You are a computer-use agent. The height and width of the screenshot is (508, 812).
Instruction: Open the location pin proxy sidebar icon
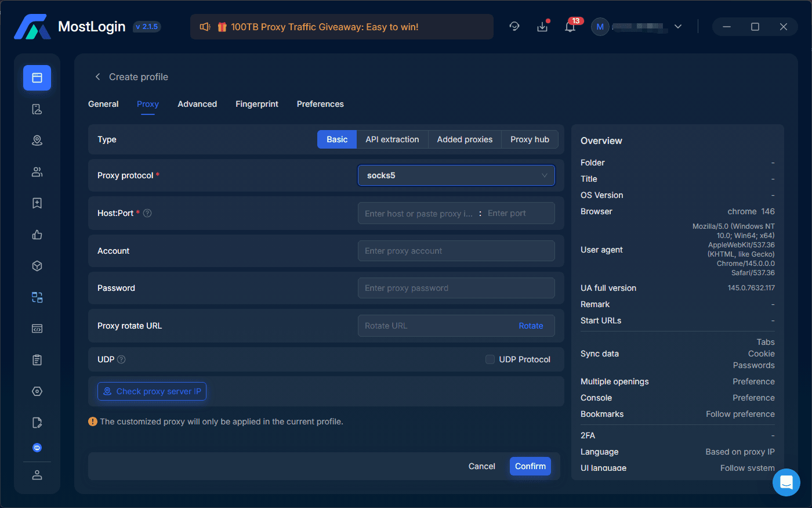(x=37, y=140)
